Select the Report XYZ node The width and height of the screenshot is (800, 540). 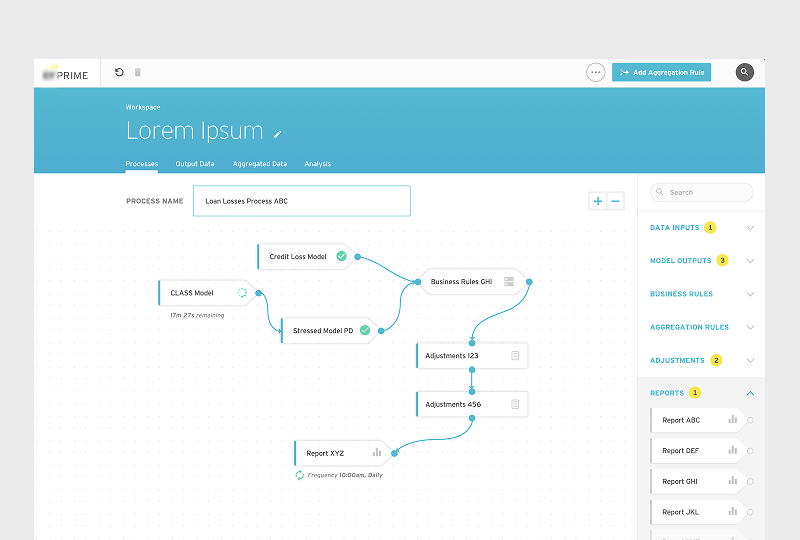343,453
